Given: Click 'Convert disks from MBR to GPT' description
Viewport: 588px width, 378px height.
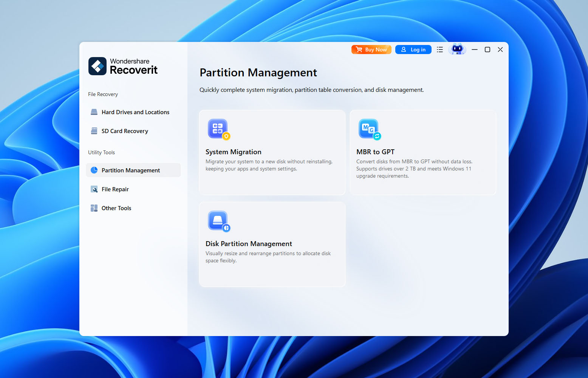Looking at the screenshot, I should click(414, 169).
